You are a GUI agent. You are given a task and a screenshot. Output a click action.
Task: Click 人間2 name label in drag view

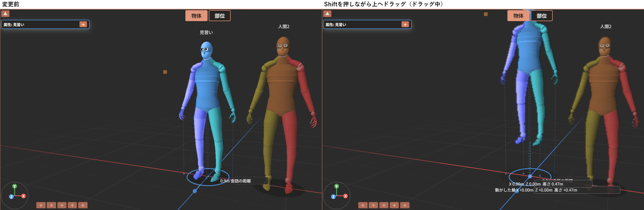(605, 27)
